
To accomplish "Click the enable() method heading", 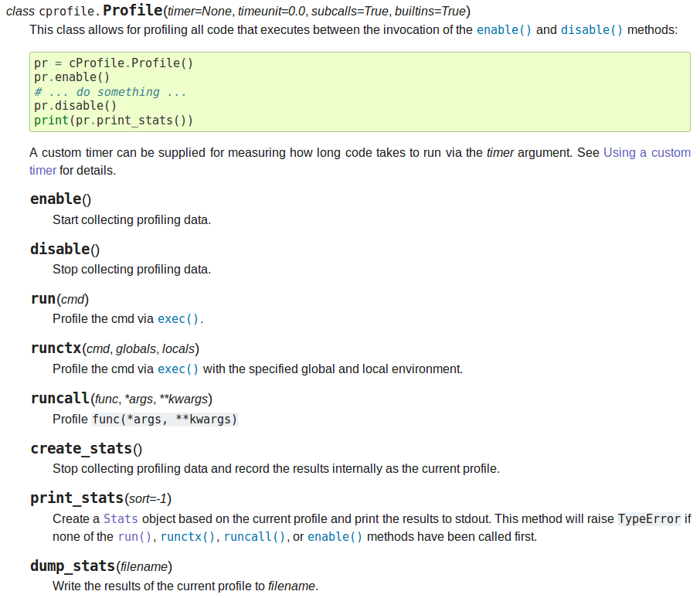I will click(x=61, y=199).
